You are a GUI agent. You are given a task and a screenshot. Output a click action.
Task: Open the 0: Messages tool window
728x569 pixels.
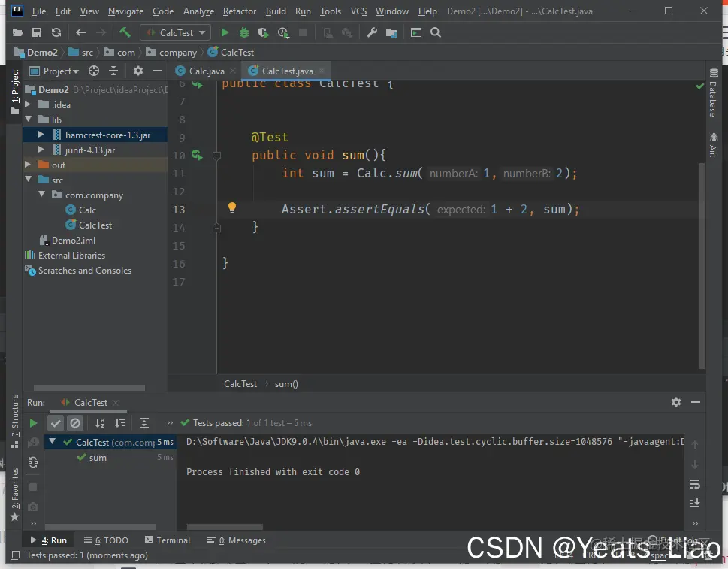coord(237,540)
